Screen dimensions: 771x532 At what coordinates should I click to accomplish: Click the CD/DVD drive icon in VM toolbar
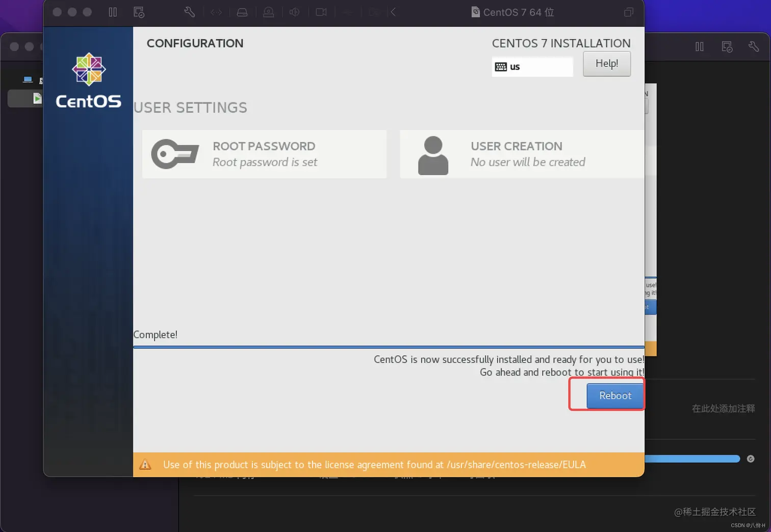[268, 12]
